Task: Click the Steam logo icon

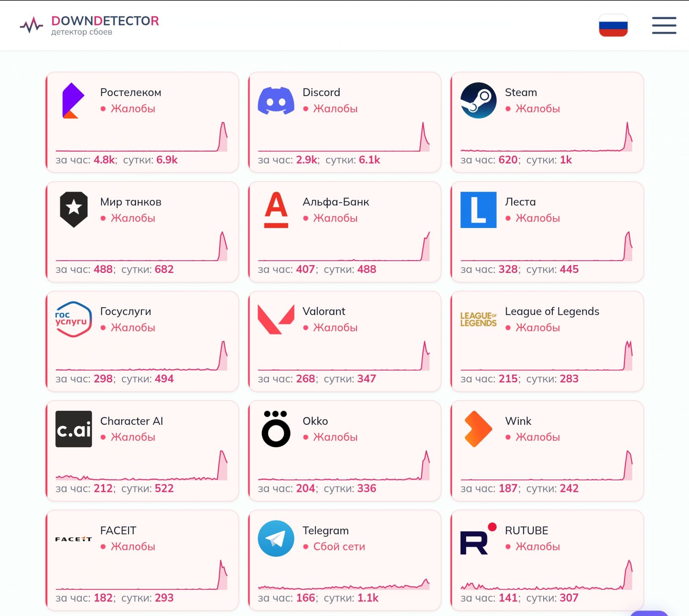Action: click(478, 101)
